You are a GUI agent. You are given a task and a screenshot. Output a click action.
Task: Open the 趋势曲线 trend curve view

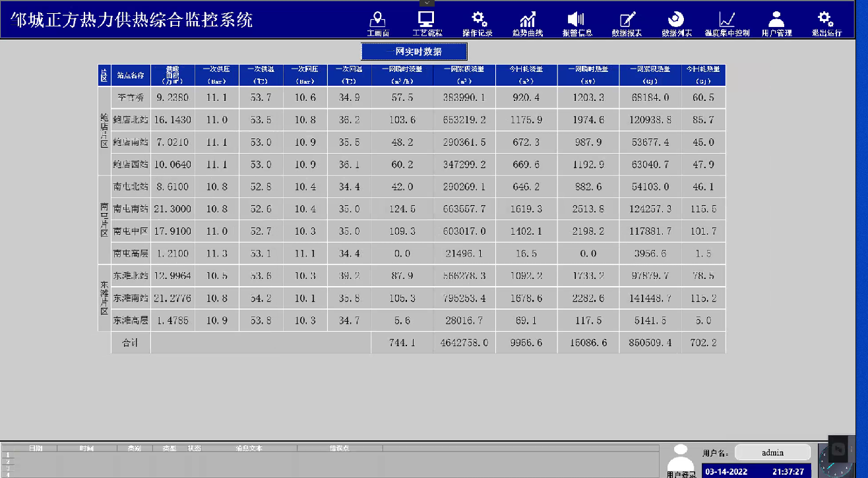pyautogui.click(x=528, y=24)
